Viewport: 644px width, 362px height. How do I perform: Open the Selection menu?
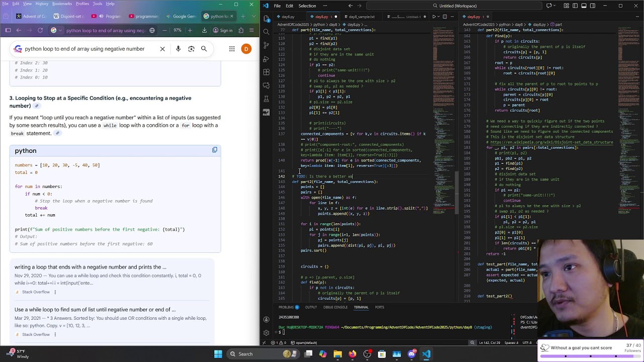307,6
